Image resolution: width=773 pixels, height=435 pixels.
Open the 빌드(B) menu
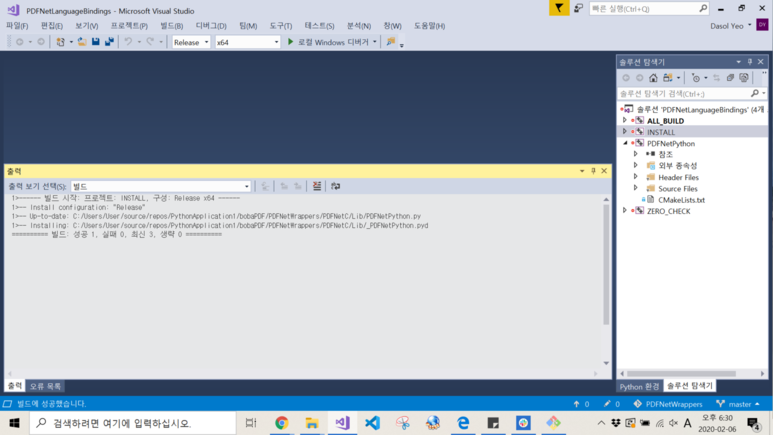172,26
